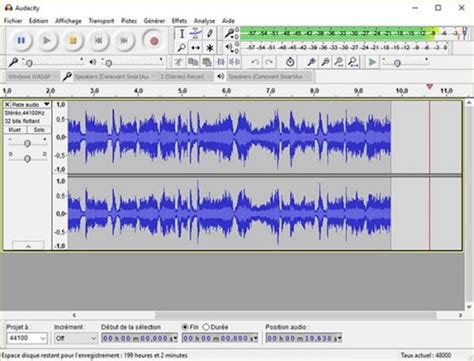Click the Fit Project zoom icon
The image size is (474, 361).
pos(353,62)
